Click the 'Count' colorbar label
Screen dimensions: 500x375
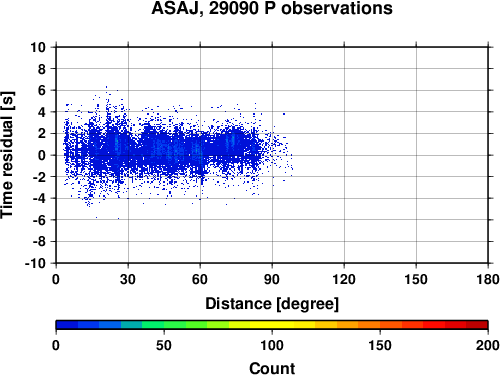tap(272, 368)
